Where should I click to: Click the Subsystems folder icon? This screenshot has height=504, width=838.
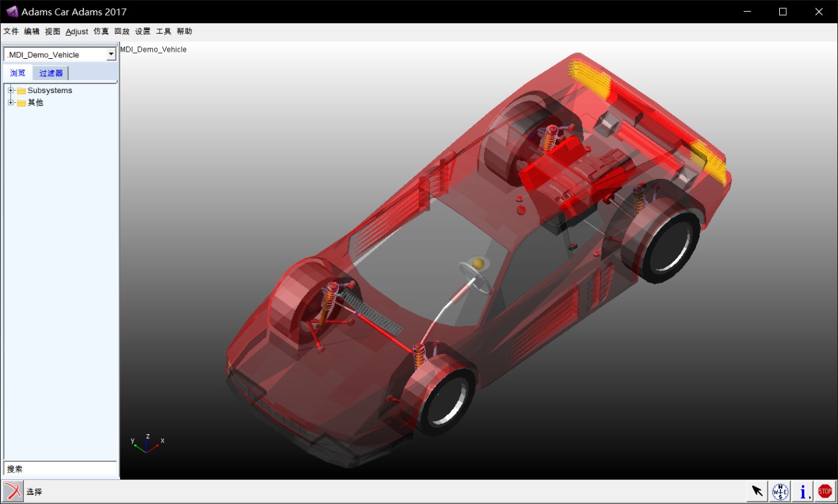(21, 90)
